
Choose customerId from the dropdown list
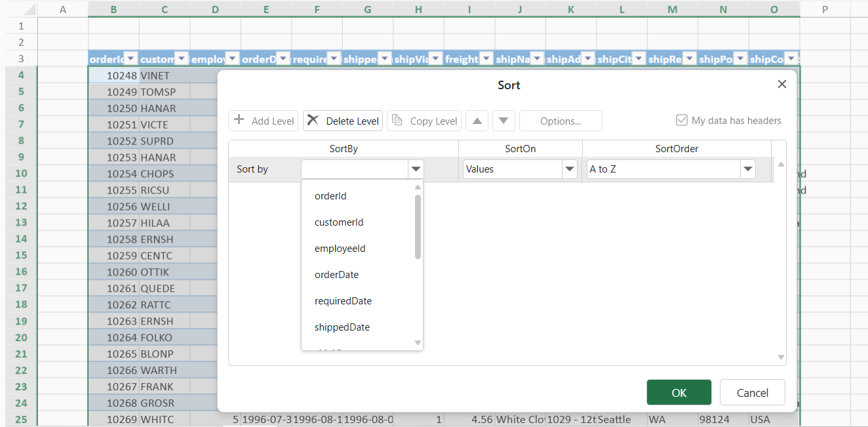coord(339,222)
